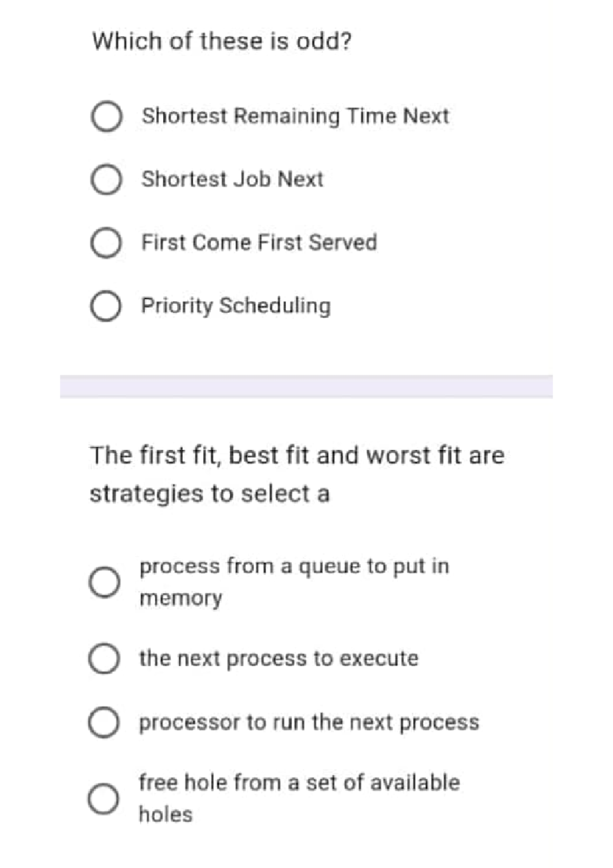Click the 'processor to run the next process' text
Viewport: 613px width, 868px height.
click(x=309, y=722)
